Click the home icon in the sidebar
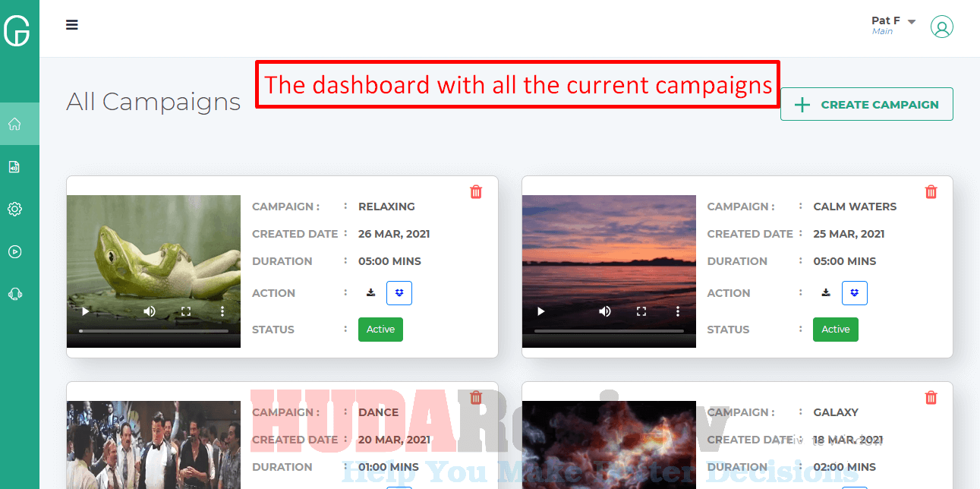The height and width of the screenshot is (489, 980). tap(14, 124)
